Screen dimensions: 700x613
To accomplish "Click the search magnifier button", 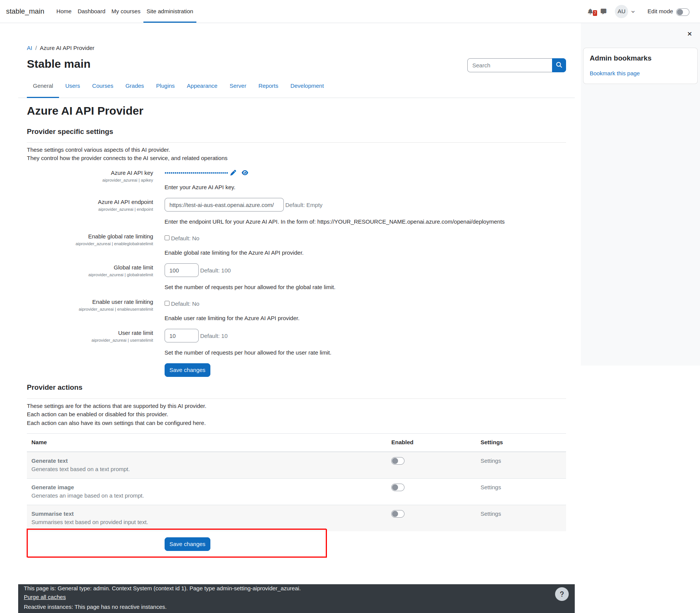I will coord(559,65).
